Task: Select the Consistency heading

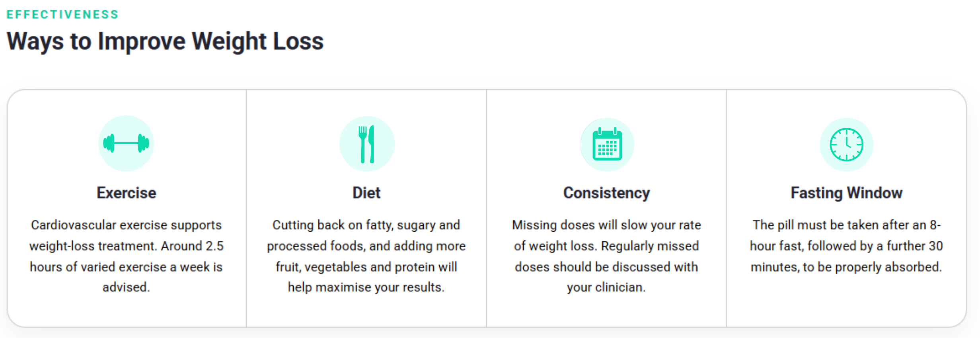Action: click(606, 193)
